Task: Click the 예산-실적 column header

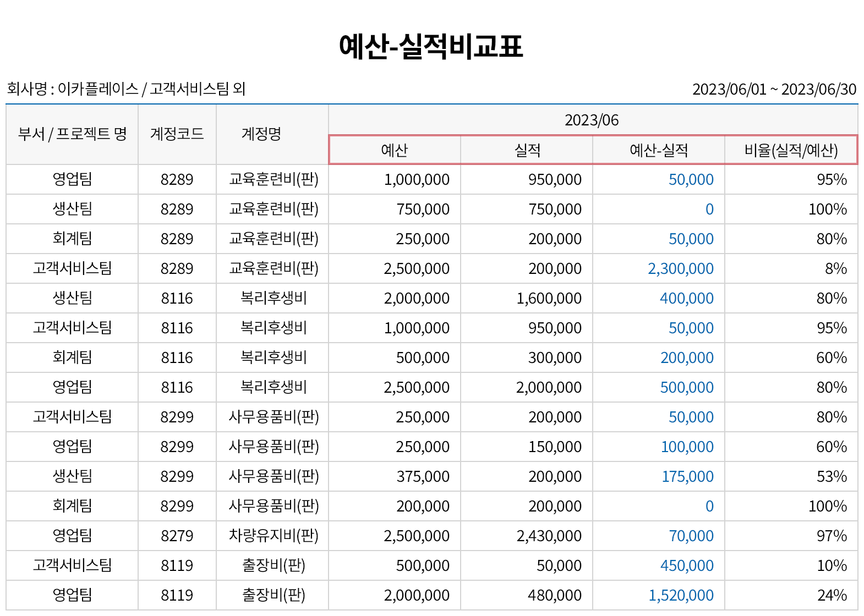Action: [659, 150]
